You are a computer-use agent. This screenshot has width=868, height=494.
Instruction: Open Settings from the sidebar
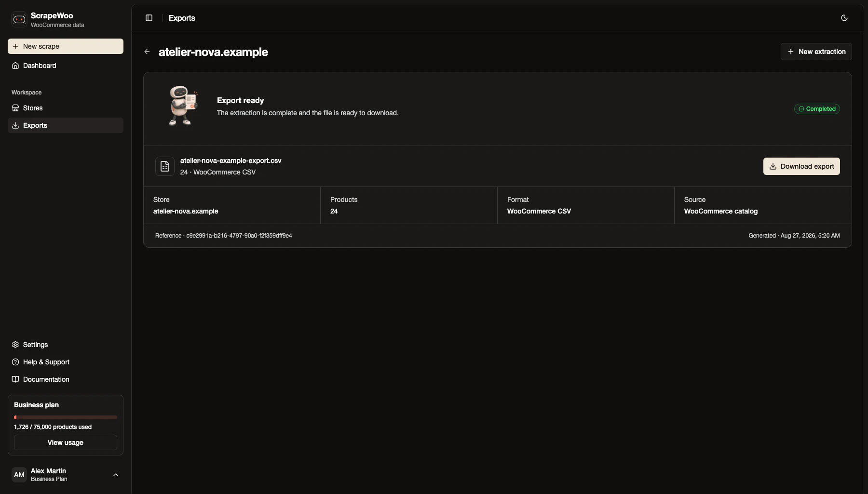point(66,345)
